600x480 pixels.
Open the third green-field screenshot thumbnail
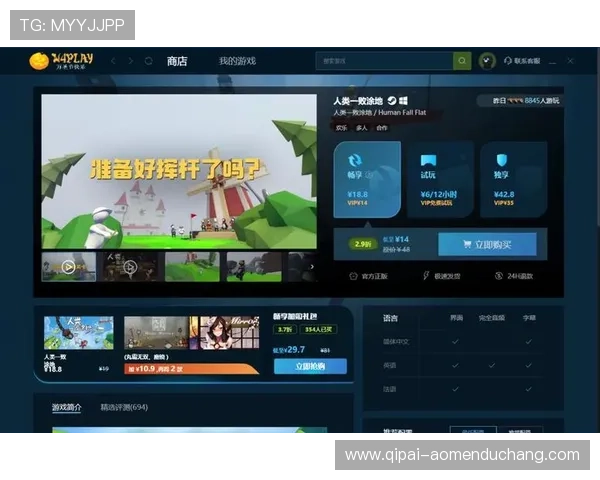click(x=192, y=267)
